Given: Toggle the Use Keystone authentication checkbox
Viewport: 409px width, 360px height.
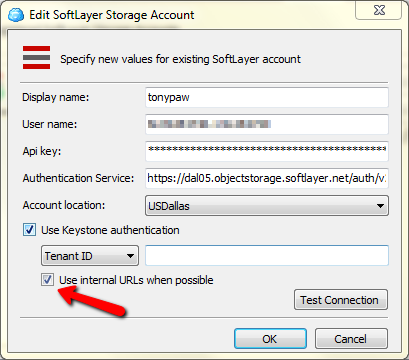Looking at the screenshot, I should pyautogui.click(x=29, y=230).
